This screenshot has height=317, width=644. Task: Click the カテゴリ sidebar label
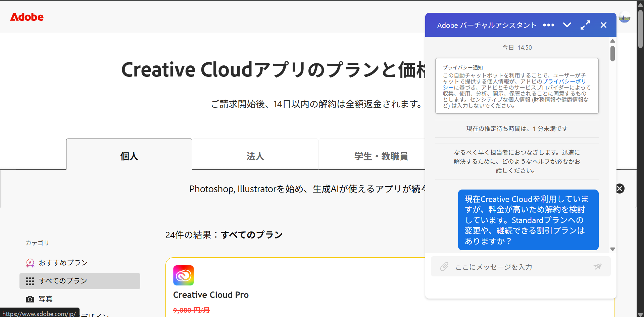(37, 243)
